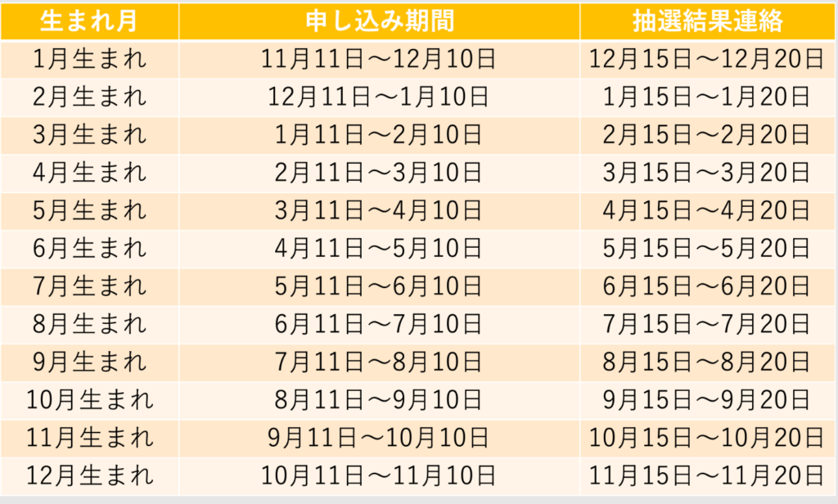Select the 12月11日～1月10日 cell
Screen dimensions: 838x504
click(380, 97)
